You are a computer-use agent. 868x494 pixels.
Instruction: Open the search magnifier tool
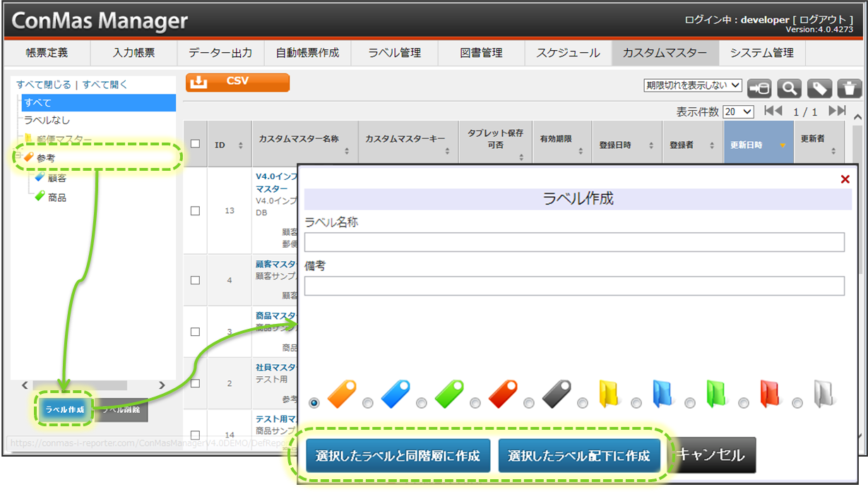pos(789,88)
